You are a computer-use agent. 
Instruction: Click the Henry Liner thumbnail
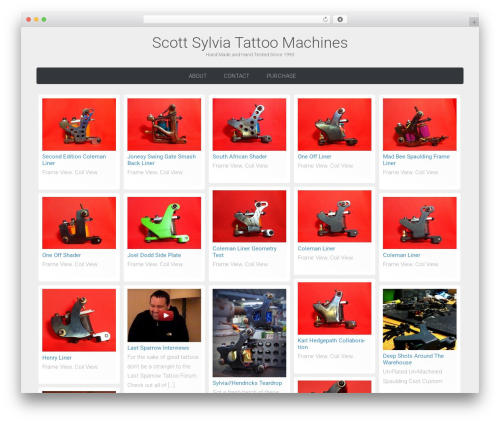[x=79, y=320]
